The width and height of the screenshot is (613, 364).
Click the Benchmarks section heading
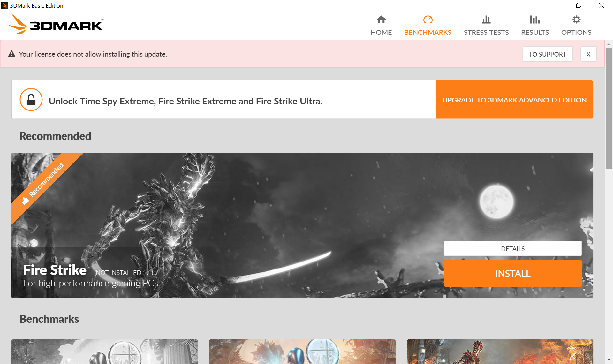tap(49, 319)
